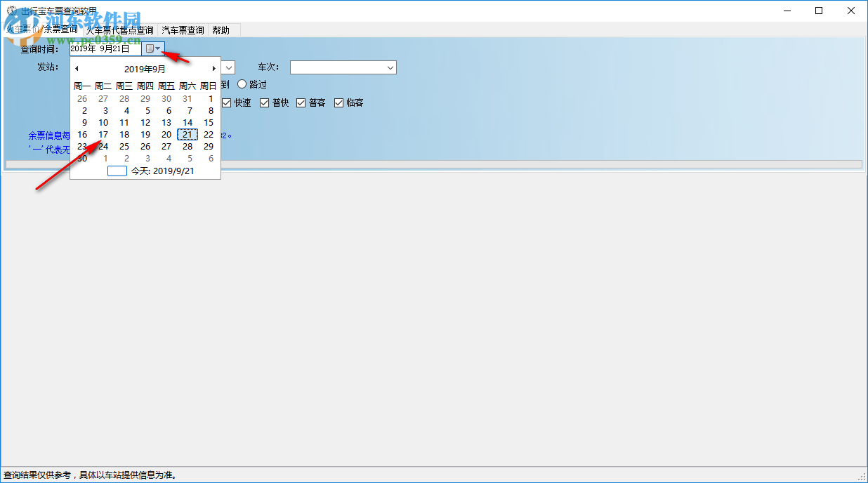
Task: Select October 1 shown in gray
Action: click(x=105, y=159)
